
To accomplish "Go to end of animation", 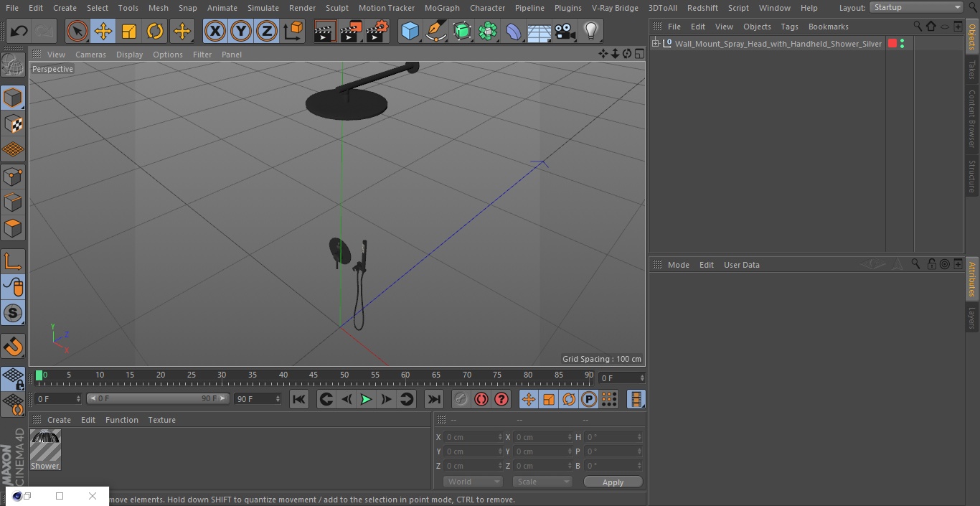I will point(434,399).
